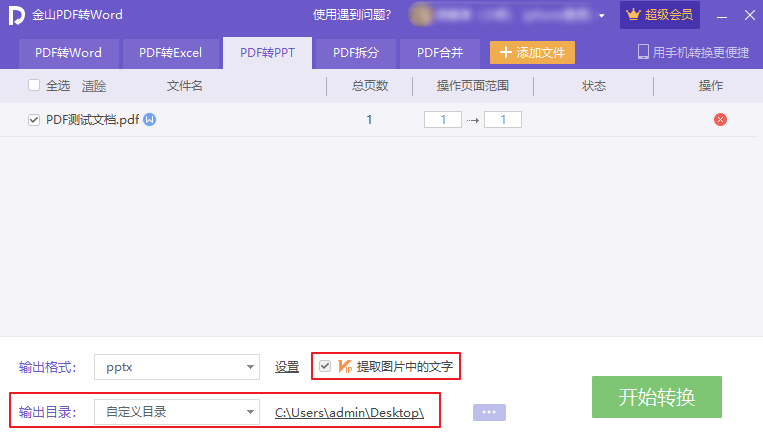
Task: Click the 用手机转换更便捷 mobile link
Action: coord(700,52)
